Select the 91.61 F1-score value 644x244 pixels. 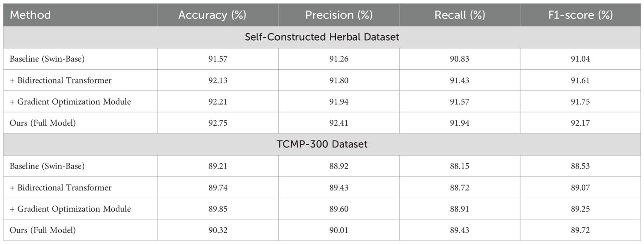pos(580,80)
